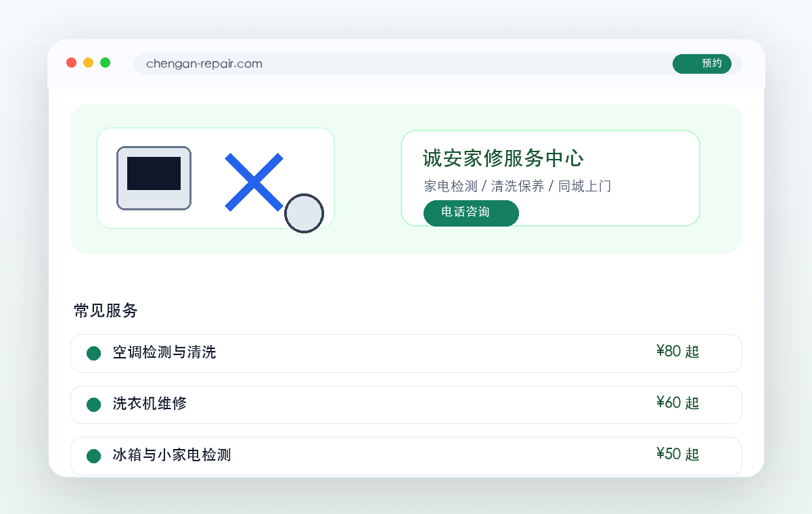The image size is (812, 514).
Task: Click the appliance screen icon
Action: point(154,178)
